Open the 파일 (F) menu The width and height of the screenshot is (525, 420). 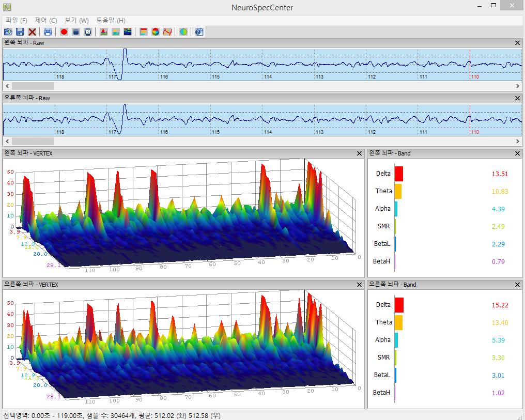16,20
